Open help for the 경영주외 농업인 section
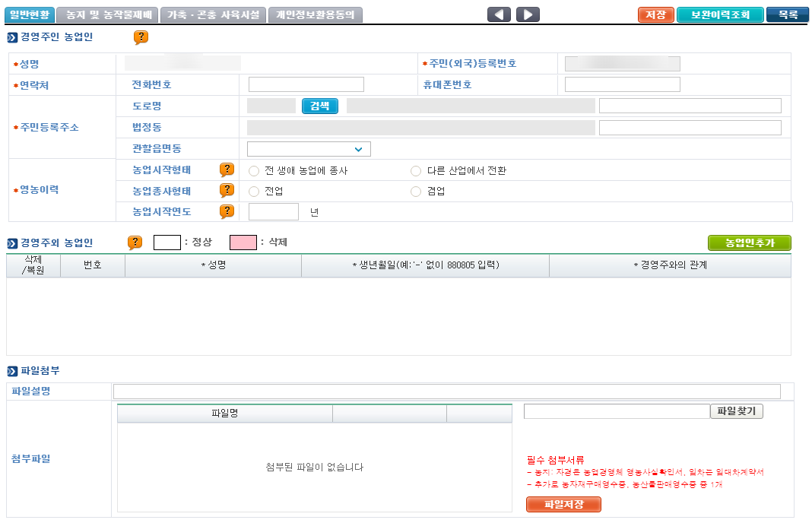812x520 pixels. pos(135,240)
